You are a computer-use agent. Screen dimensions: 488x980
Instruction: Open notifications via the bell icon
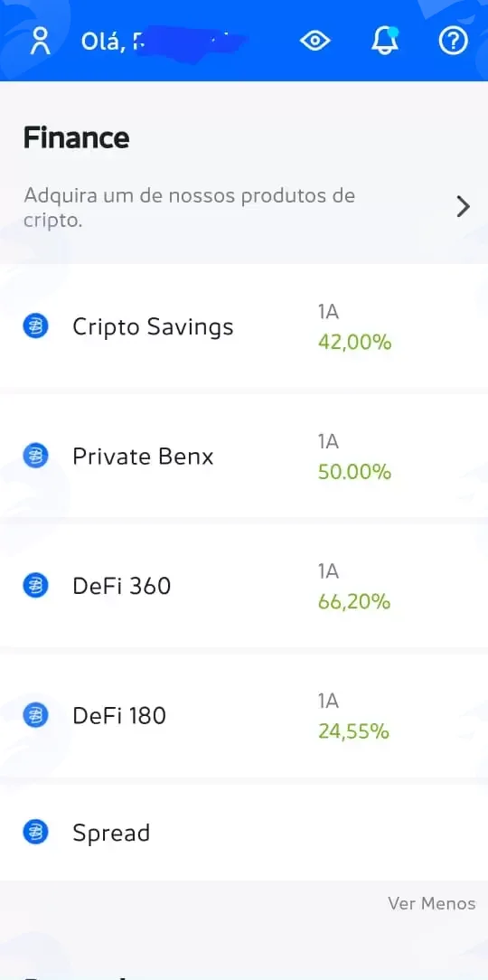point(384,41)
